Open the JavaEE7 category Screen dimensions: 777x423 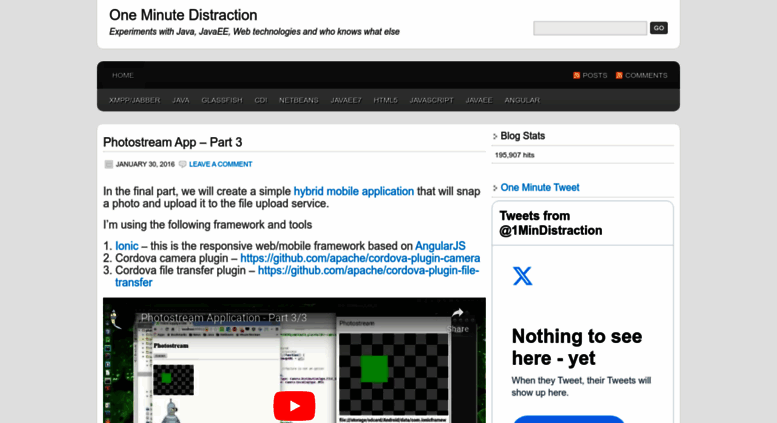(x=346, y=100)
